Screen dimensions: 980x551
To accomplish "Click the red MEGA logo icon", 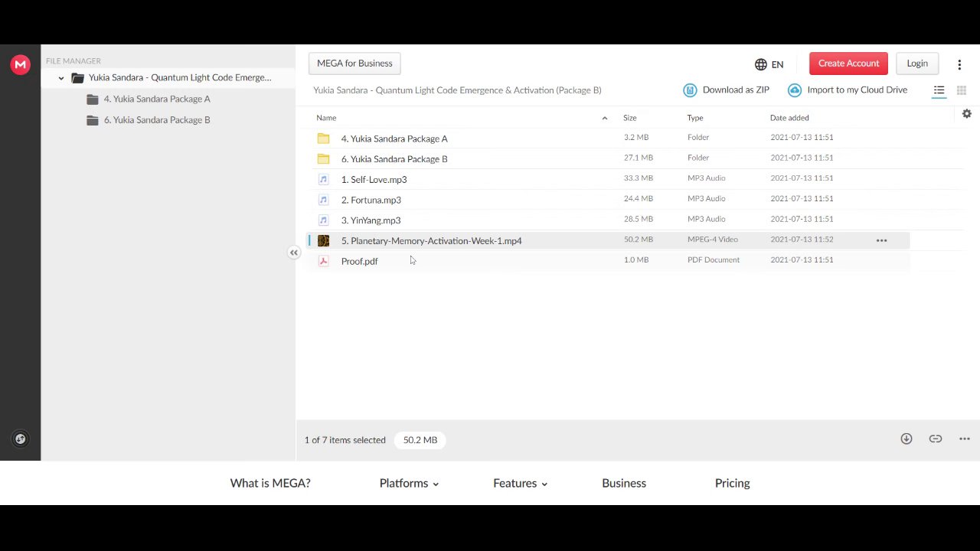I will [x=20, y=65].
